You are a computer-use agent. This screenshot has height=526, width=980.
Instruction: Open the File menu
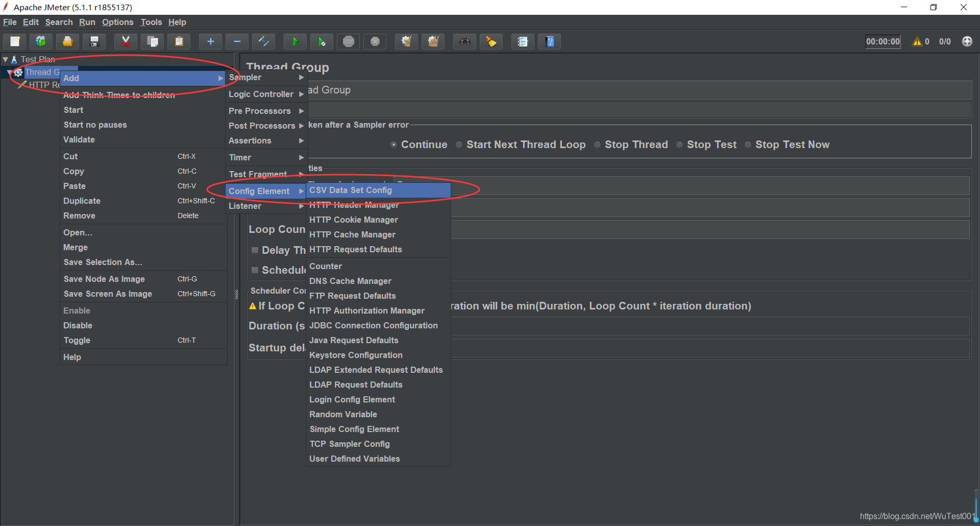coord(10,22)
